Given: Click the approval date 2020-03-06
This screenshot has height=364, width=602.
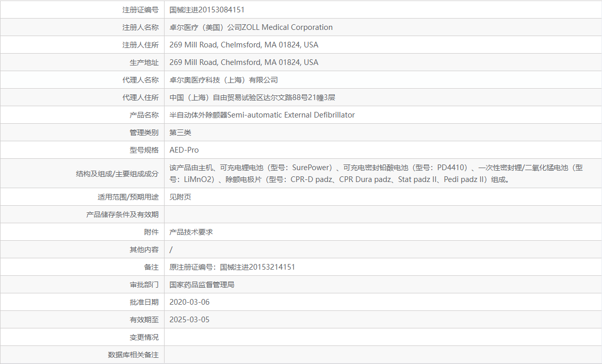Looking at the screenshot, I should [189, 302].
